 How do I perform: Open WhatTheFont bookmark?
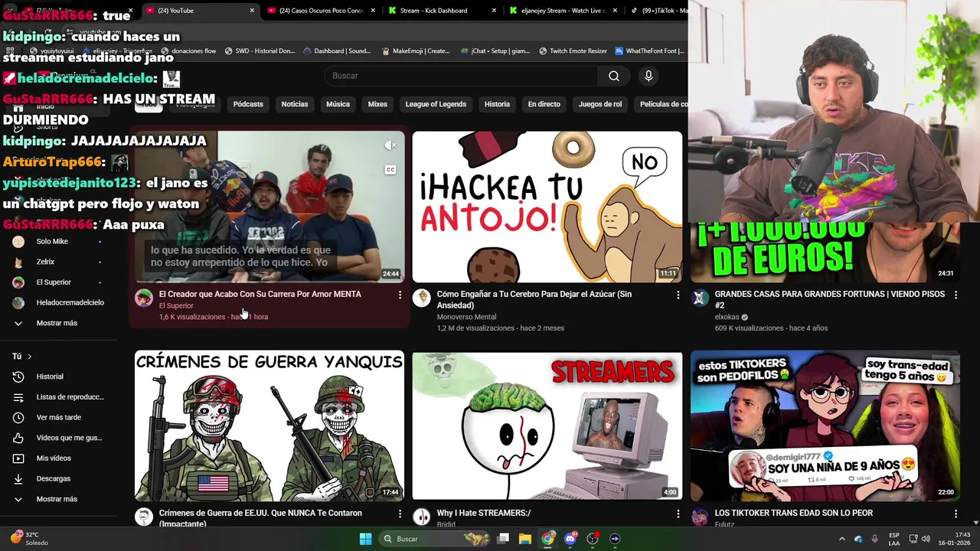(x=649, y=51)
